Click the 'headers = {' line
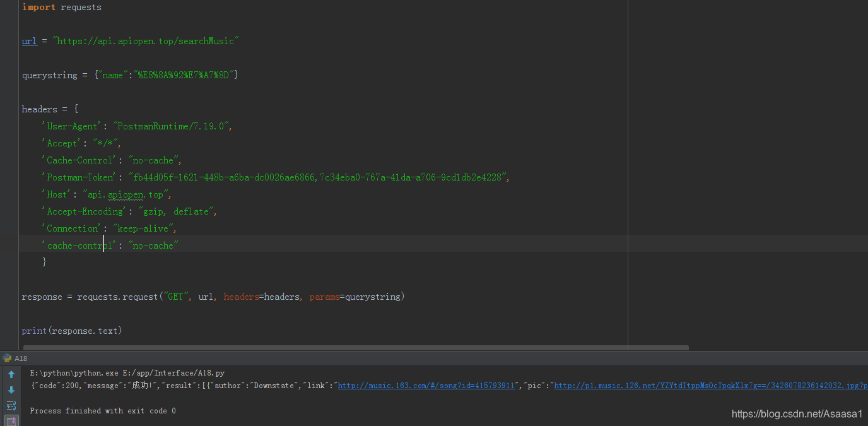The width and height of the screenshot is (868, 426). [x=50, y=109]
